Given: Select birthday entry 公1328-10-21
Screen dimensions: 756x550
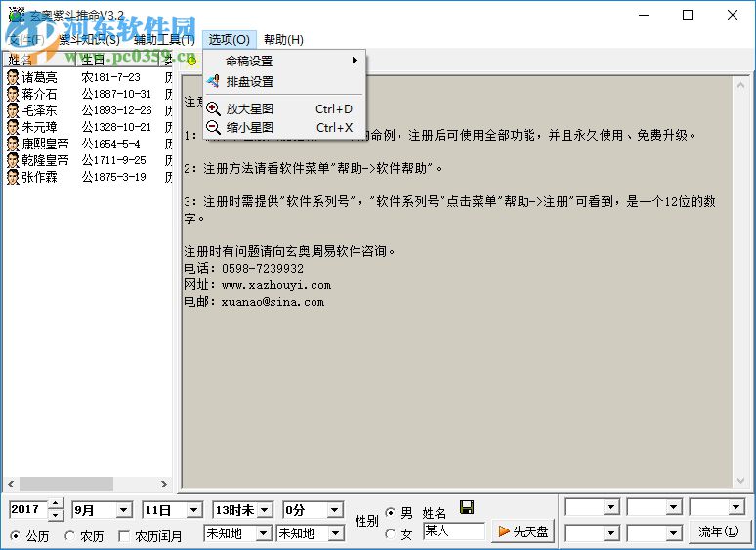Looking at the screenshot, I should 116,127.
